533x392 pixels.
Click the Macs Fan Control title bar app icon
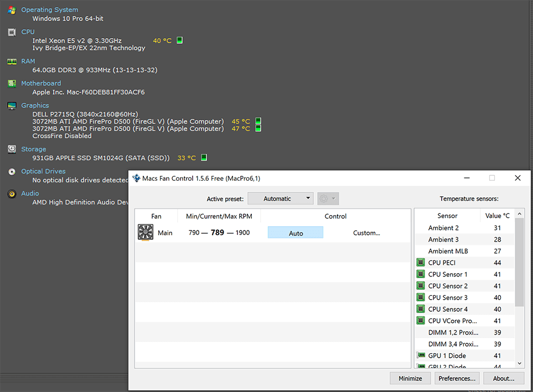tap(136, 179)
